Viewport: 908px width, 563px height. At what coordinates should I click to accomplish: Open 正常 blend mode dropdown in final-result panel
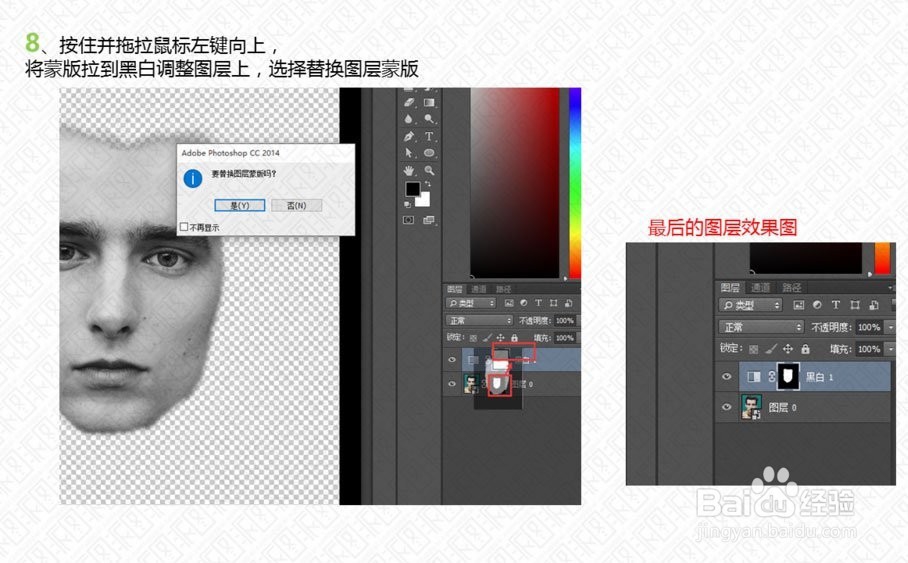pos(761,327)
